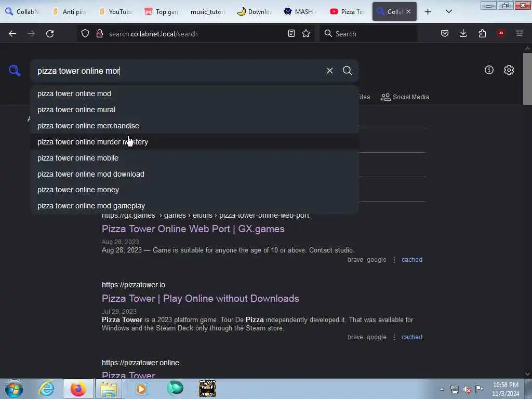This screenshot has width=532, height=399.
Task: Bookmark this page with the star icon
Action: (x=306, y=33)
